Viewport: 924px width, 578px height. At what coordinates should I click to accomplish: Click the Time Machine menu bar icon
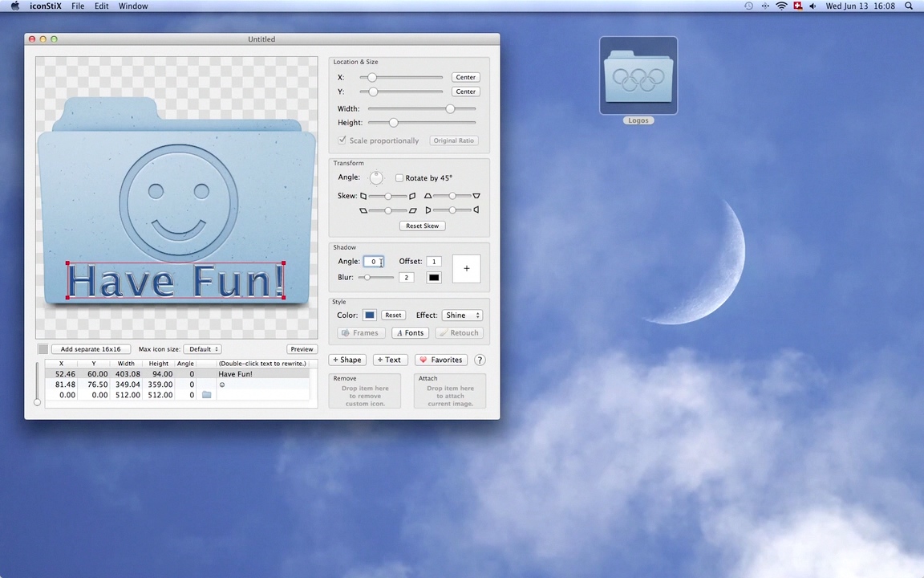748,6
